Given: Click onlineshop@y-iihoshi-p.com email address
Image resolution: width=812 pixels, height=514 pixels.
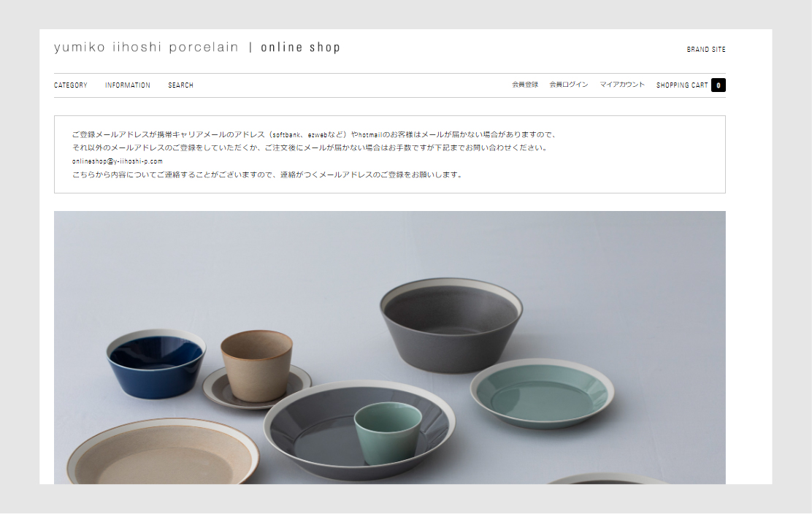Looking at the screenshot, I should pyautogui.click(x=118, y=161).
